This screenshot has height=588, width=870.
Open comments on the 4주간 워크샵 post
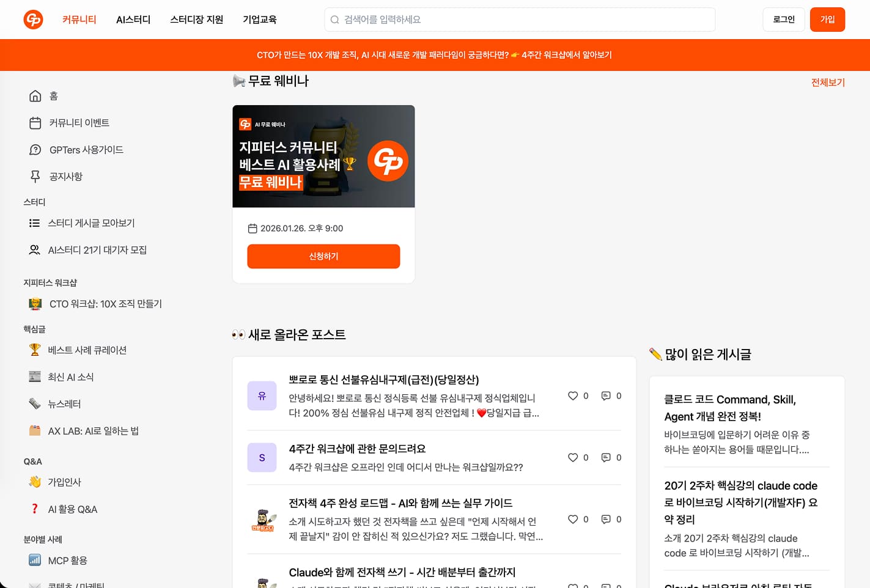(605, 457)
